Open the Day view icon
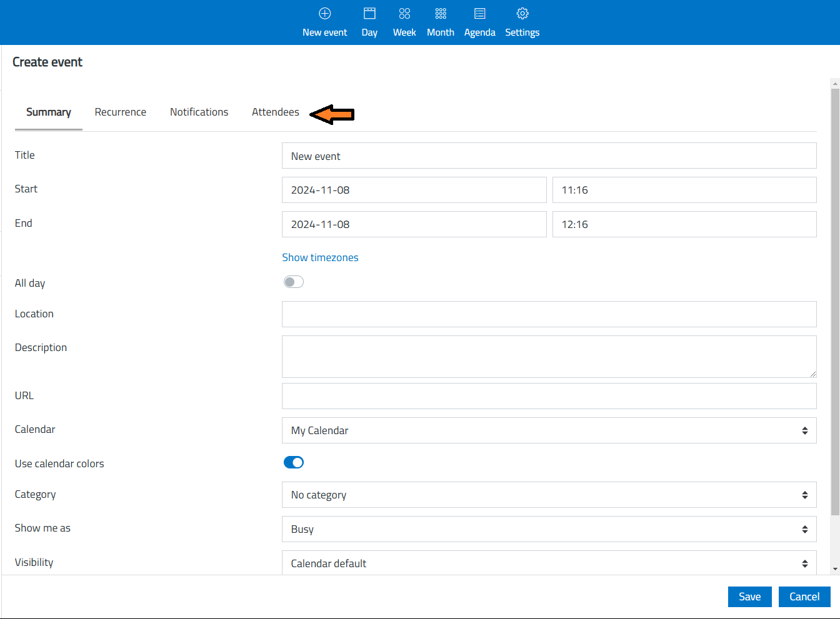Screen dimensions: 840x619 coord(369,13)
